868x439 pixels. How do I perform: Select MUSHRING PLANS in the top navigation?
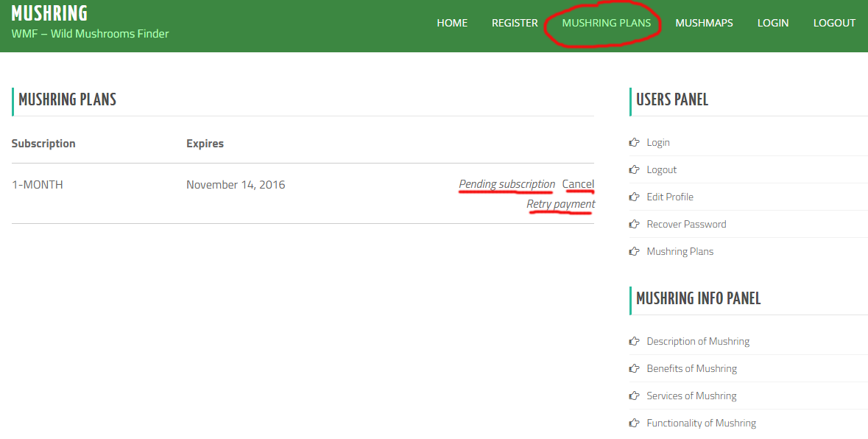point(606,23)
